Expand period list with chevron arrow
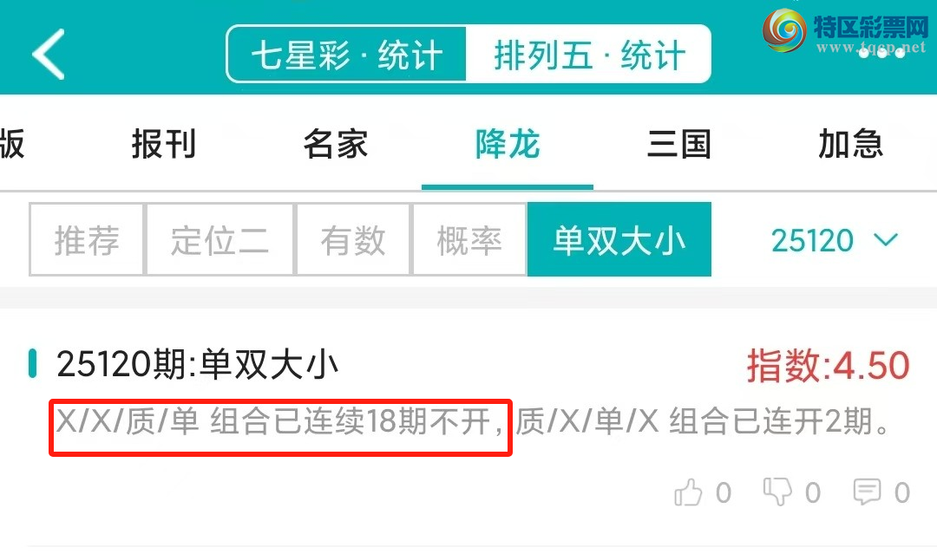 click(x=886, y=240)
